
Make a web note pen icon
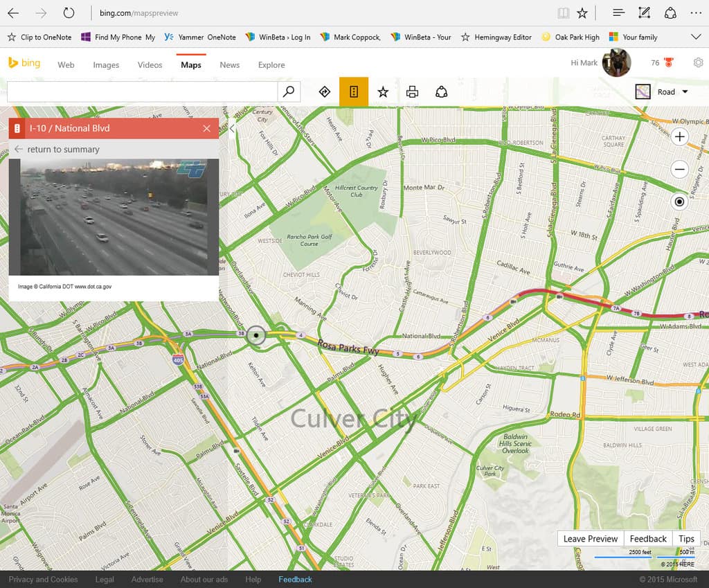[645, 13]
